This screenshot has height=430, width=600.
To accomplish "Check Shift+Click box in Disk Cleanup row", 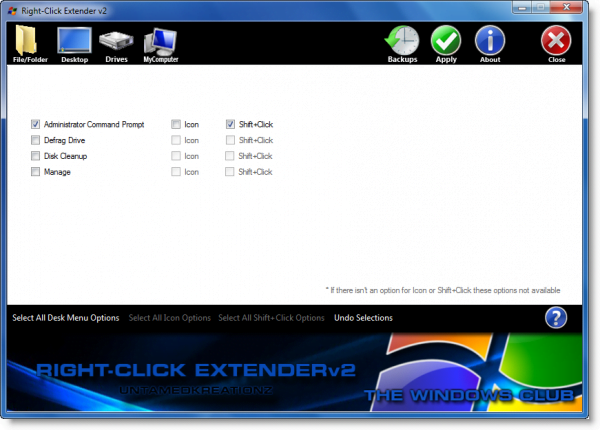I will click(x=230, y=156).
